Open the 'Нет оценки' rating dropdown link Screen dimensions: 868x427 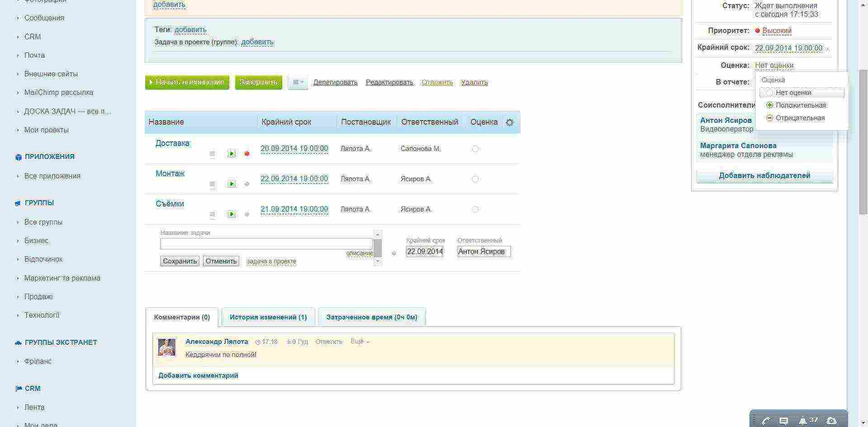click(x=774, y=66)
